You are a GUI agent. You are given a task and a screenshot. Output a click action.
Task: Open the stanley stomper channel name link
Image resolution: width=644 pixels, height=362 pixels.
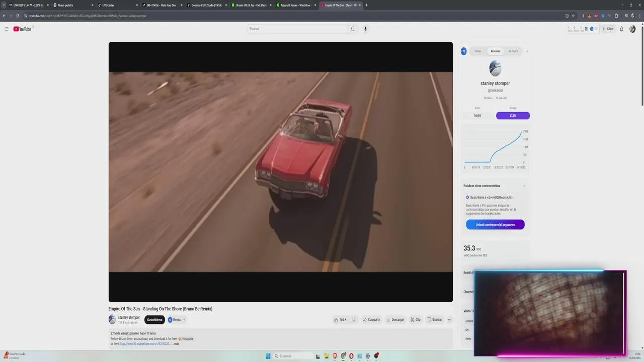coord(129,317)
